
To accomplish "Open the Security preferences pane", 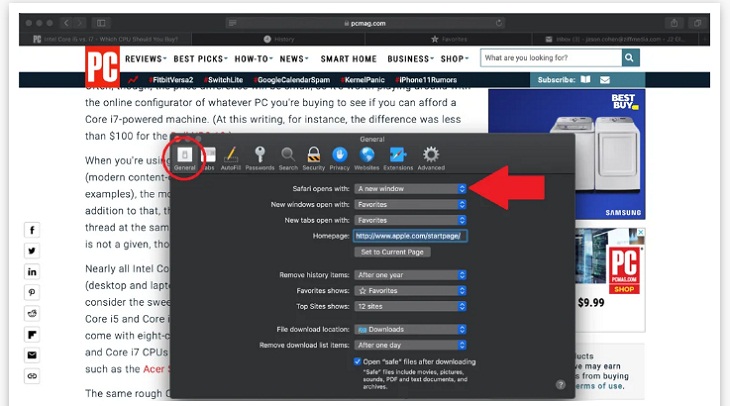I will coord(314,158).
